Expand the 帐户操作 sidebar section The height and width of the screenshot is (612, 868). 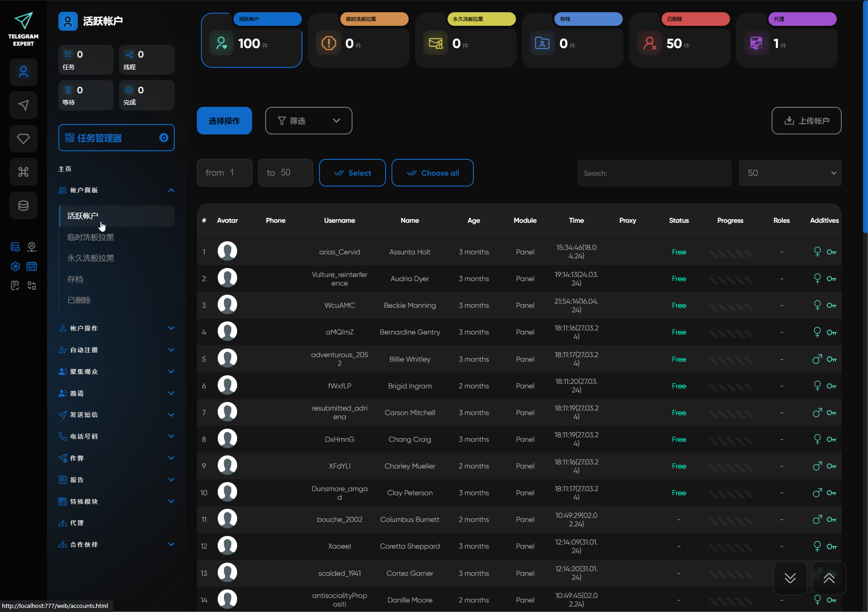116,328
